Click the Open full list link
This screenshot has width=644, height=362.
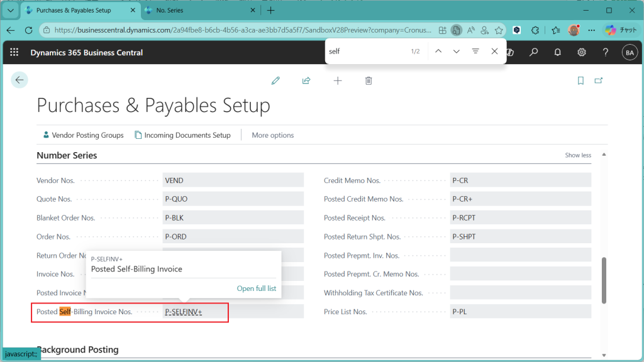[x=256, y=288]
